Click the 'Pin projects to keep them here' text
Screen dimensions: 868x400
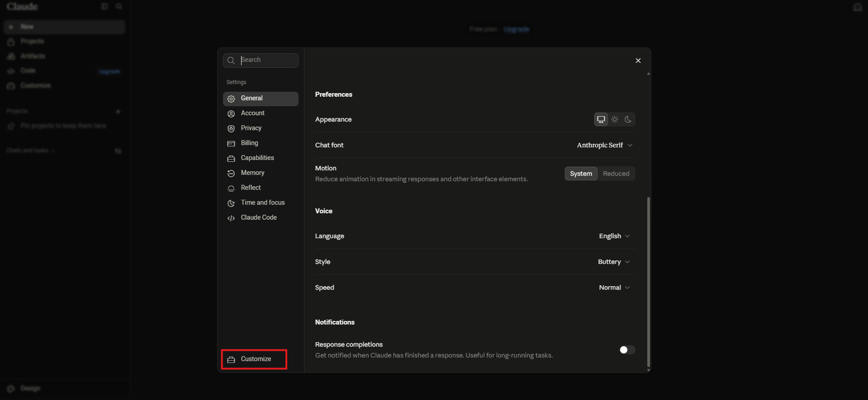coord(63,126)
